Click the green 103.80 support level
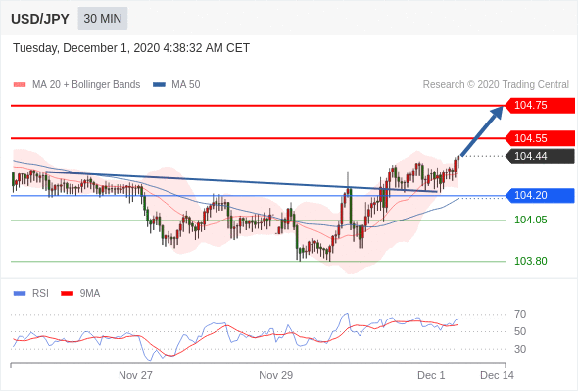578x392 pixels. pyautogui.click(x=530, y=261)
